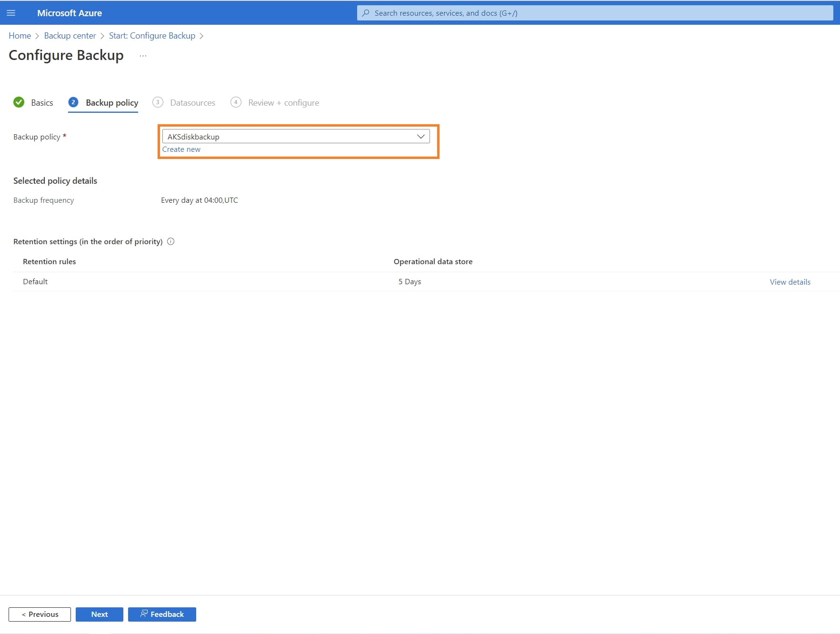Open View details for the Default rule
Screen dimensions: 840x634
pyautogui.click(x=790, y=282)
